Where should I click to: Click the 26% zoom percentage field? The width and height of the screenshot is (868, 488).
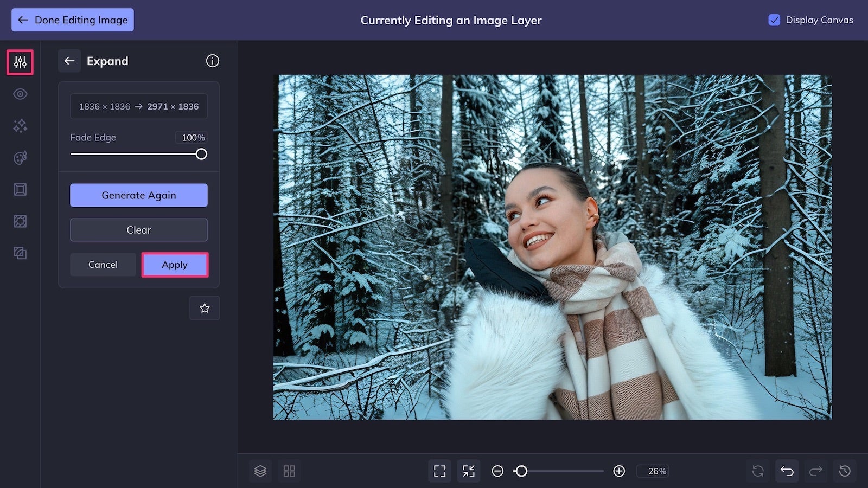655,471
